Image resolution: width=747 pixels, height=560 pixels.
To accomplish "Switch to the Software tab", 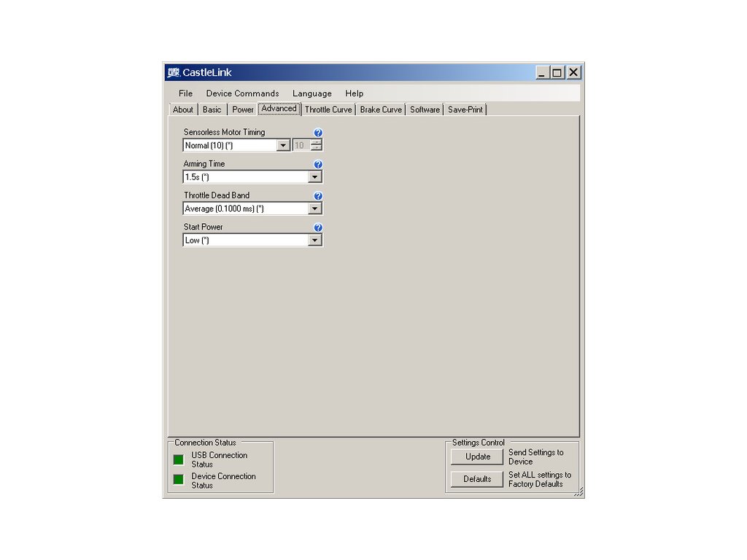I will (x=425, y=109).
